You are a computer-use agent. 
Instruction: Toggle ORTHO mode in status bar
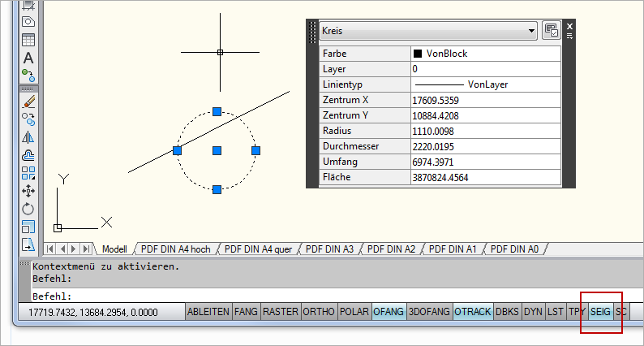319,312
